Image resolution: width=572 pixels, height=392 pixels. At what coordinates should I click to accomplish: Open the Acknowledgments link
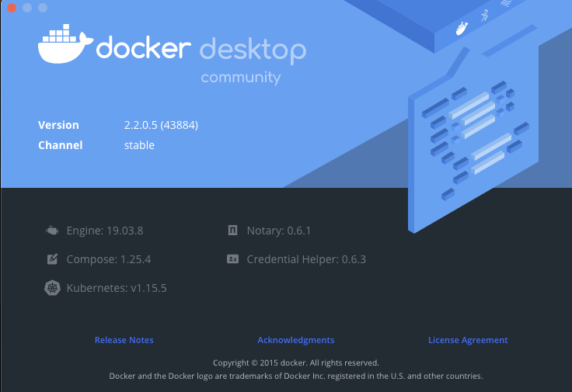tap(296, 340)
